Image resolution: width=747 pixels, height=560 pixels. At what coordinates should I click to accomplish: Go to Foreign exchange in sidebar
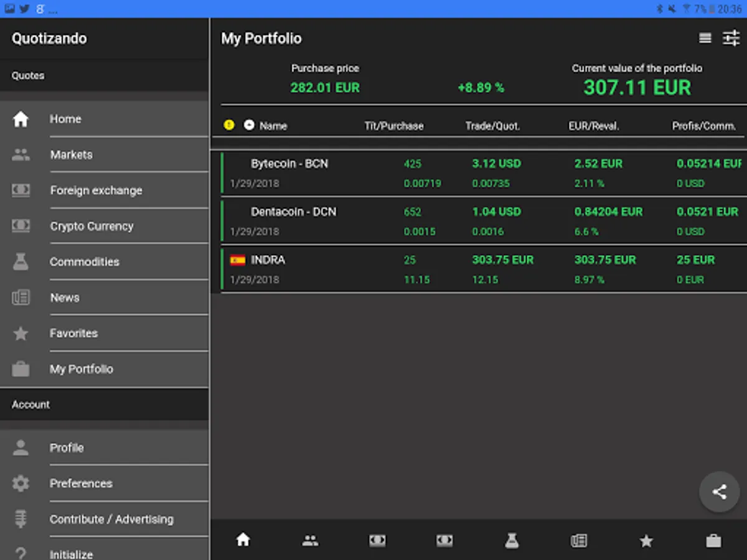pos(104,190)
